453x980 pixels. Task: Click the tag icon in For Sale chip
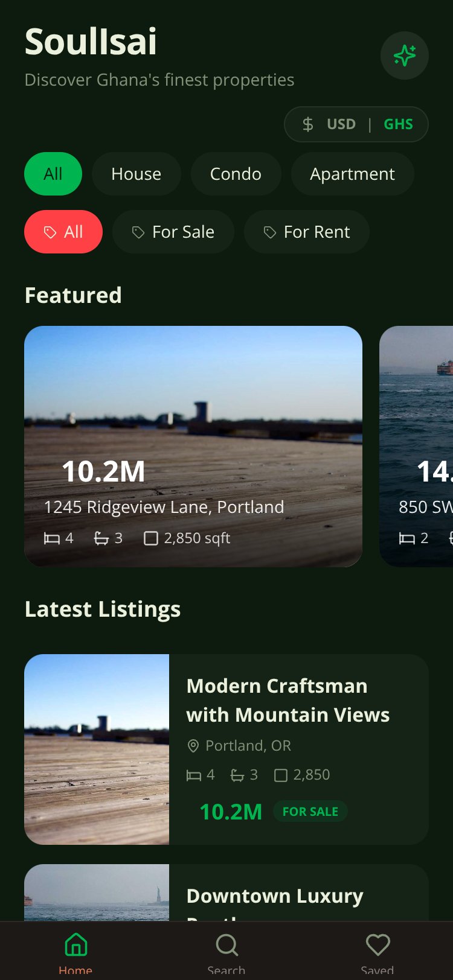pyautogui.click(x=138, y=232)
